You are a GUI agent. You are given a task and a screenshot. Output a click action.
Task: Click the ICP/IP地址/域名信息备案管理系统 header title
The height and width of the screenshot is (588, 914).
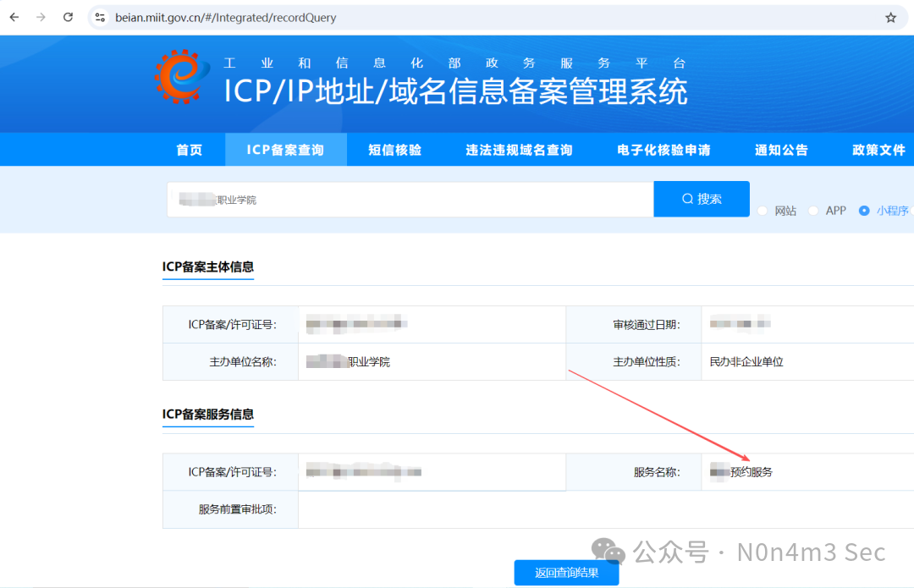point(456,92)
